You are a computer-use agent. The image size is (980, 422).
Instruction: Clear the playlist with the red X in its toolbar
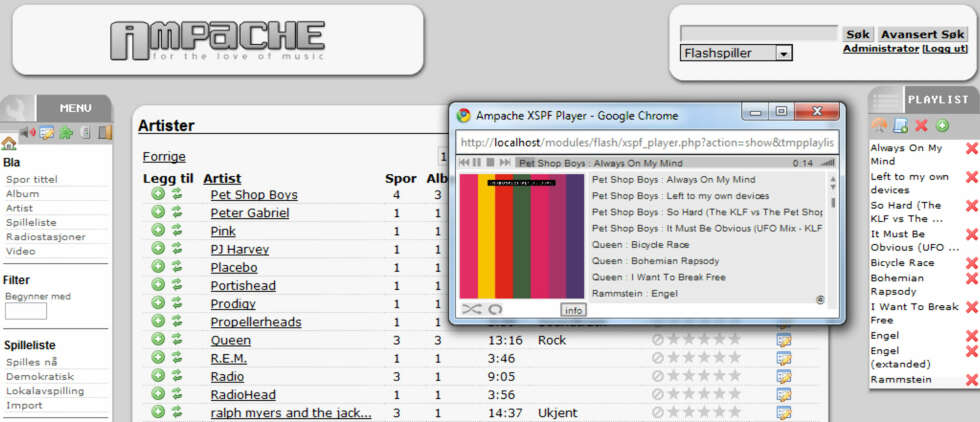(x=921, y=126)
